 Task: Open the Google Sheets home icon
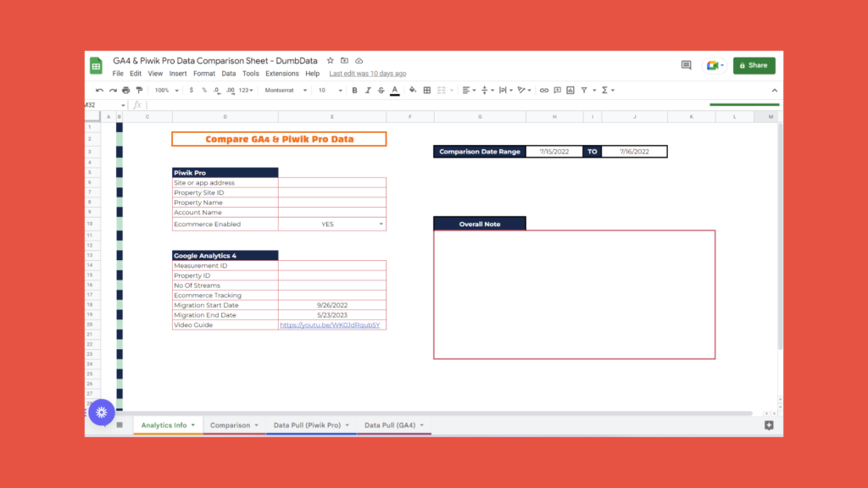click(97, 66)
